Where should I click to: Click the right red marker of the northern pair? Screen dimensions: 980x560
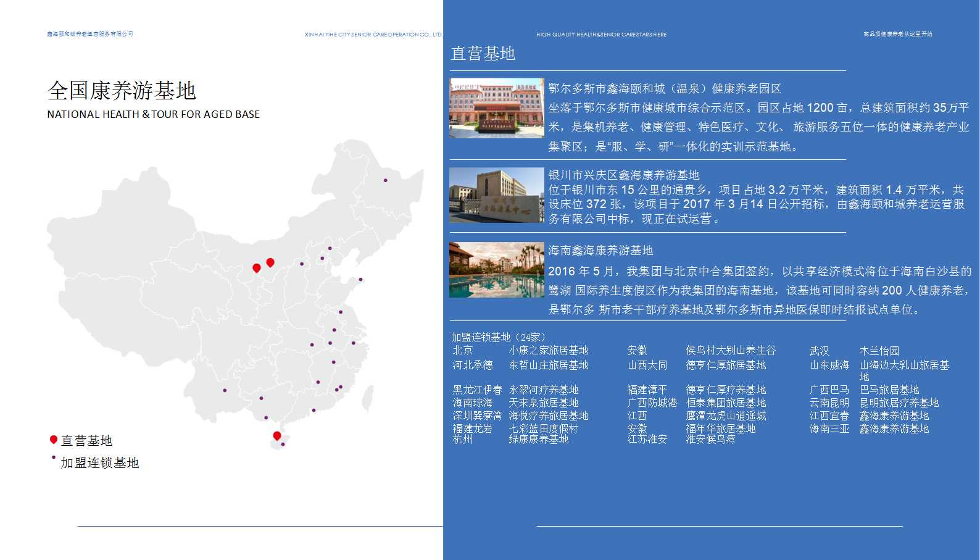(x=270, y=262)
